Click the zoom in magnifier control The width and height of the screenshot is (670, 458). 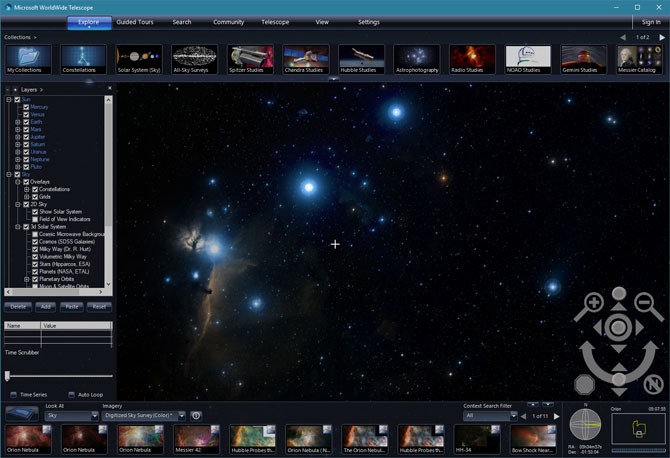pyautogui.click(x=590, y=306)
